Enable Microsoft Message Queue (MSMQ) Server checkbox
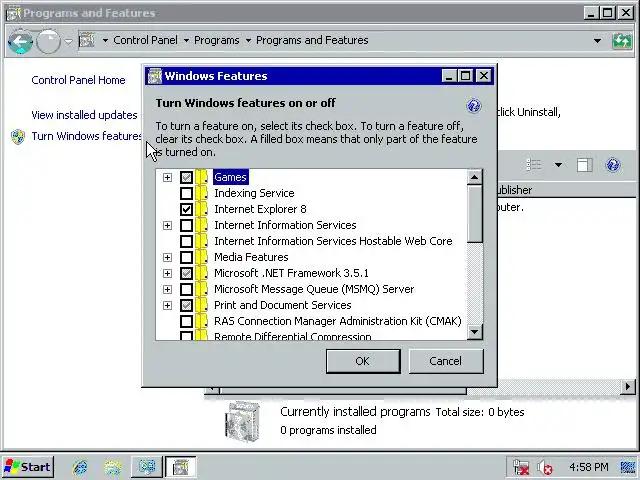 pyautogui.click(x=187, y=289)
